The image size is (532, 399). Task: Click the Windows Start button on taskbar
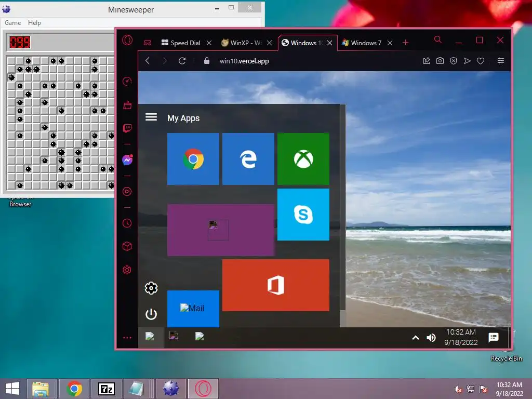coord(12,389)
